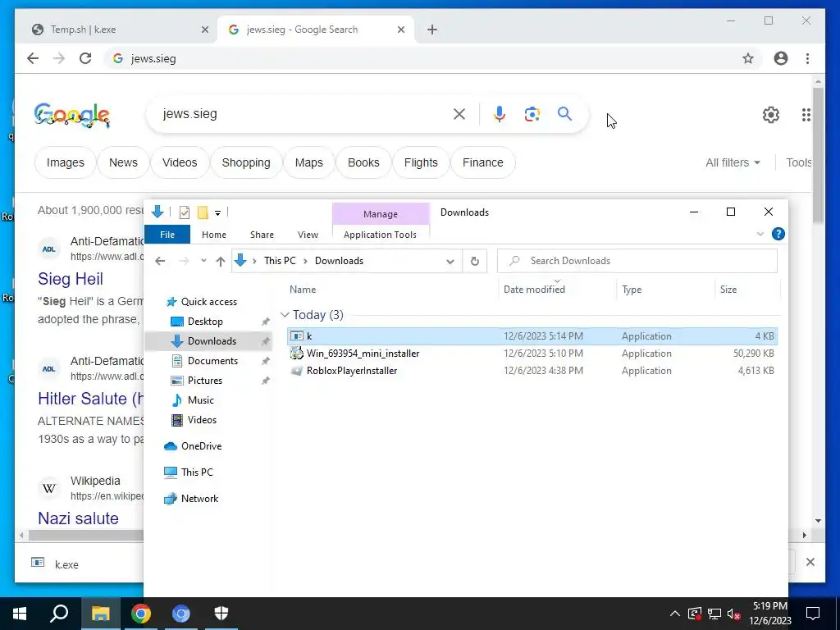Screen dimensions: 840x630
Task: Click New Folder icon in Explorer quick toolbar
Action: tap(203, 212)
